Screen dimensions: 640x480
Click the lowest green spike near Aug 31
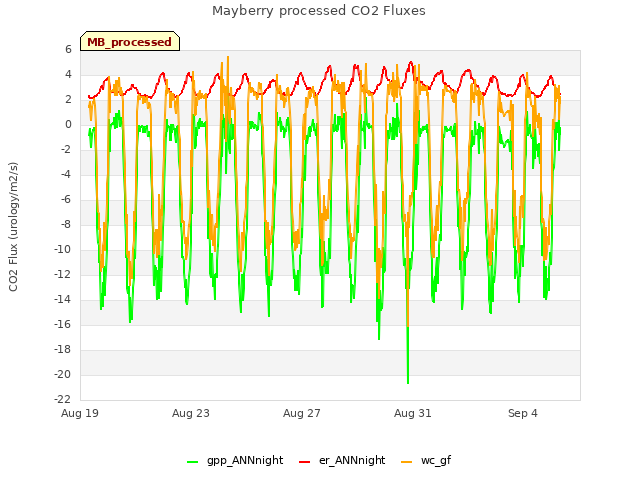[408, 381]
